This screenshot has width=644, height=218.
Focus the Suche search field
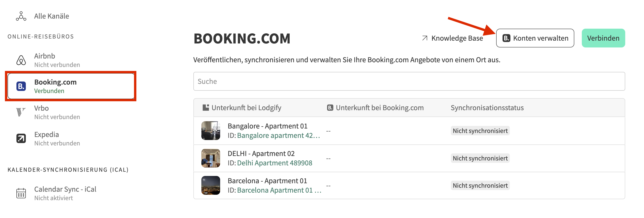point(409,81)
